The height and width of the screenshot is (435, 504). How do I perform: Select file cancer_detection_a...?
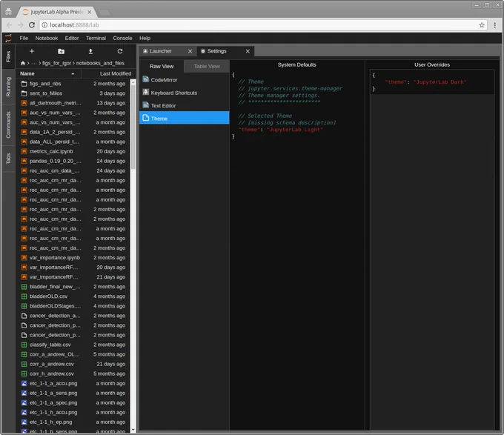pos(73,316)
